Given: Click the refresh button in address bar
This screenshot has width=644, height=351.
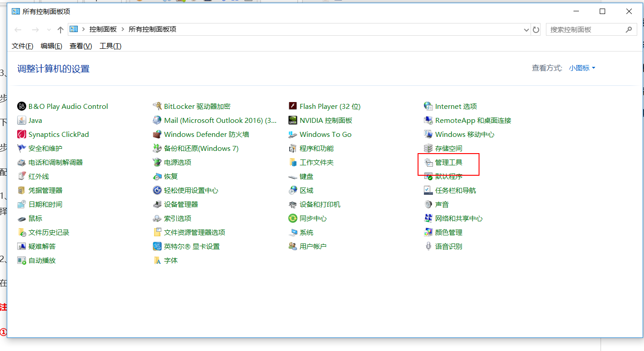Looking at the screenshot, I should click(536, 30).
